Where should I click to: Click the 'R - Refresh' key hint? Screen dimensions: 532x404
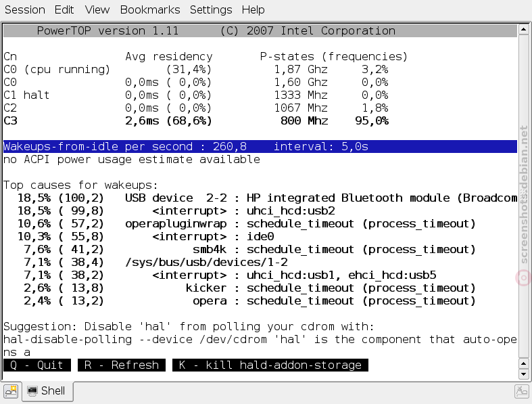[122, 365]
